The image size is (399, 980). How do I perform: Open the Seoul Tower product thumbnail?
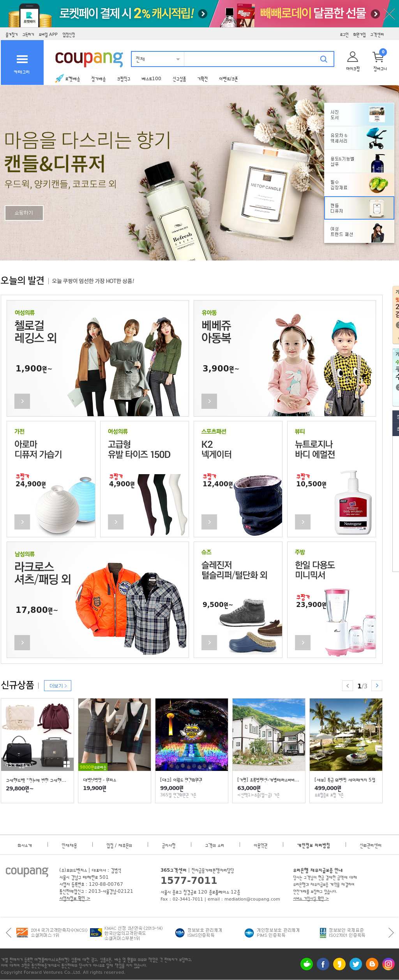(x=192, y=734)
